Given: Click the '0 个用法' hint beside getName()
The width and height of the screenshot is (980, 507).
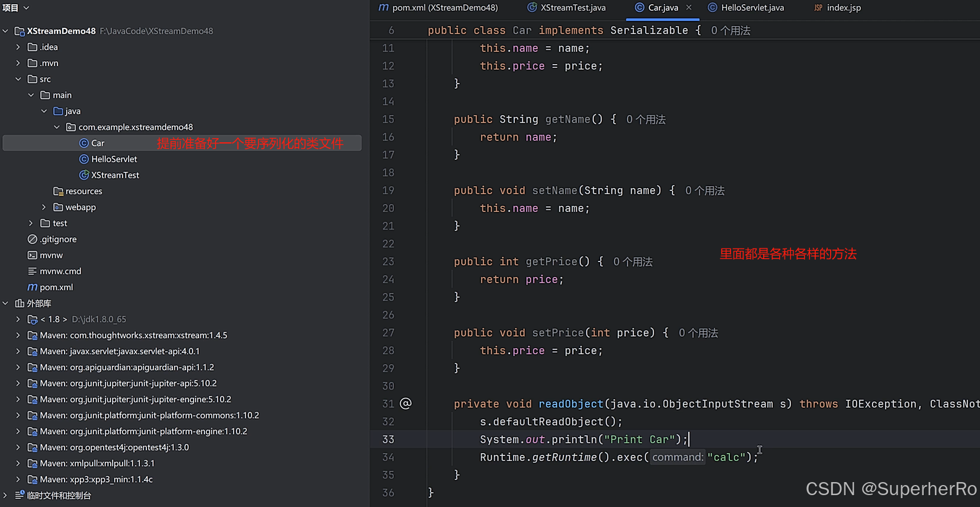Looking at the screenshot, I should [646, 119].
